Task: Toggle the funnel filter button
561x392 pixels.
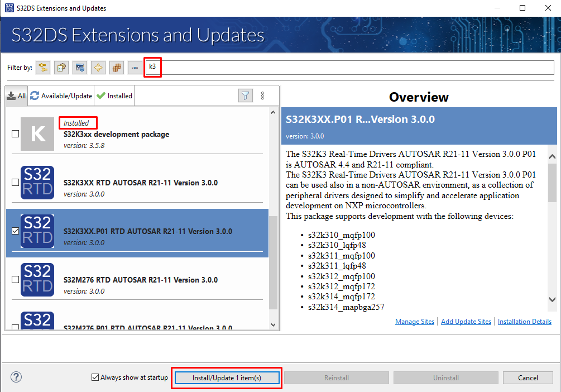Action: pos(246,95)
